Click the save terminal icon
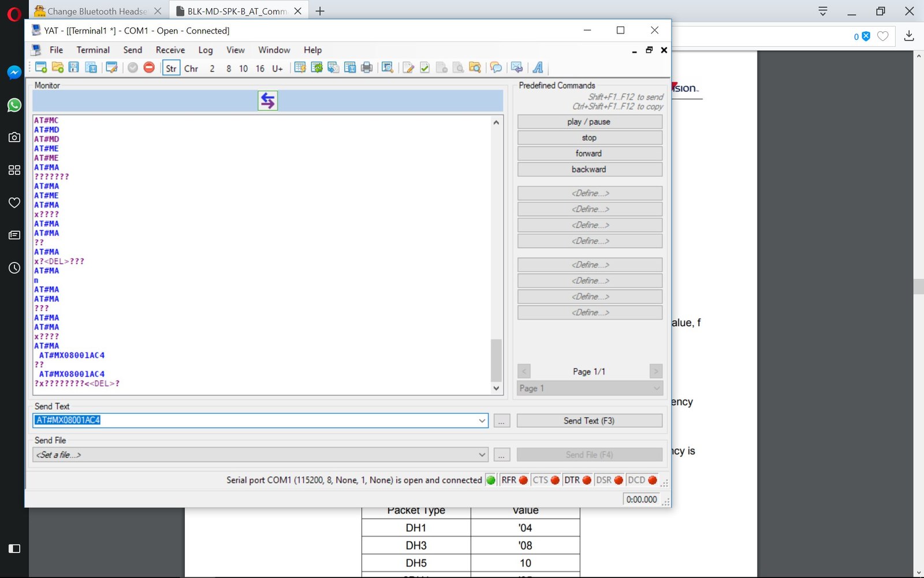 coord(74,68)
